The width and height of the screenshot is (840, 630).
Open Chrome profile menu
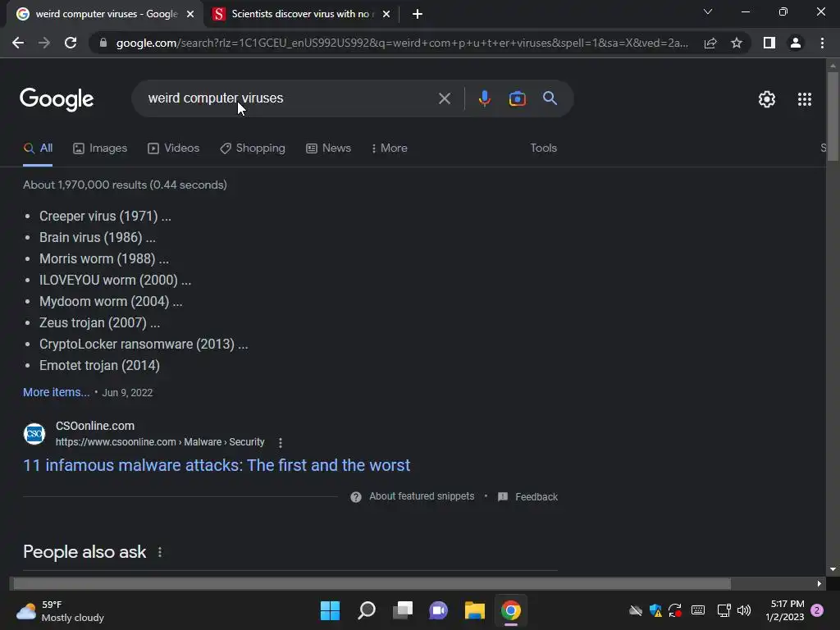coord(796,43)
